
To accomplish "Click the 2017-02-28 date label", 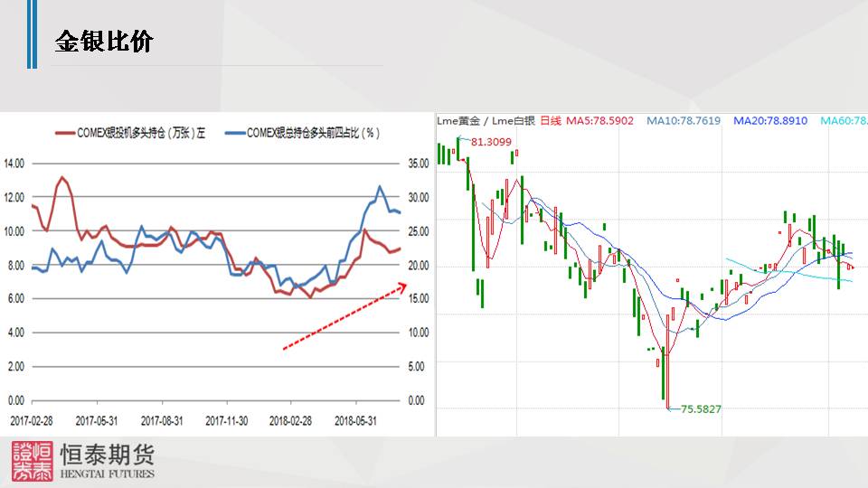I will (x=32, y=421).
